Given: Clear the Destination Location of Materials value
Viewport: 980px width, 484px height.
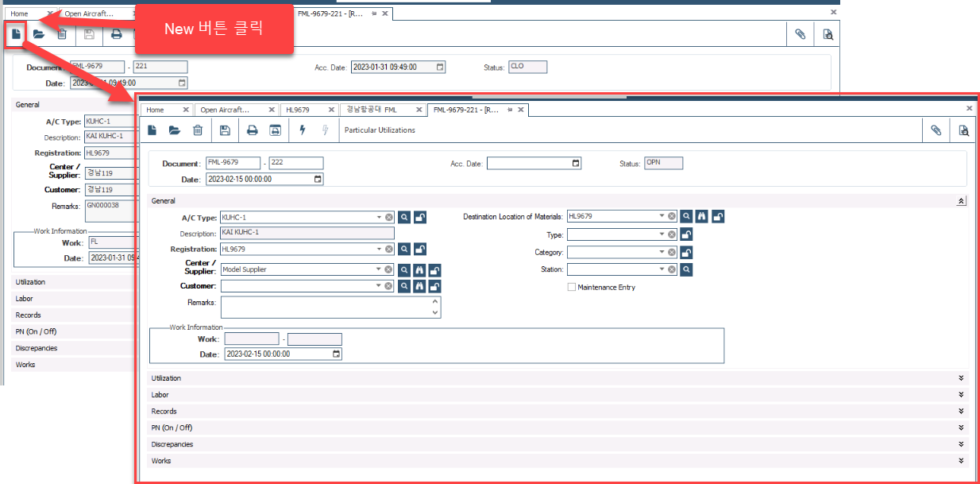Looking at the screenshot, I should click(x=672, y=216).
